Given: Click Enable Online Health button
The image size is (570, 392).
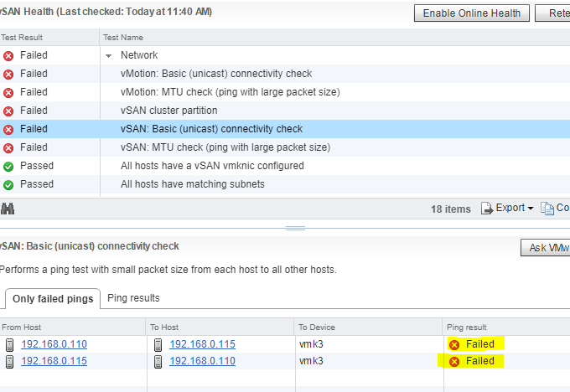Looking at the screenshot, I should (471, 13).
